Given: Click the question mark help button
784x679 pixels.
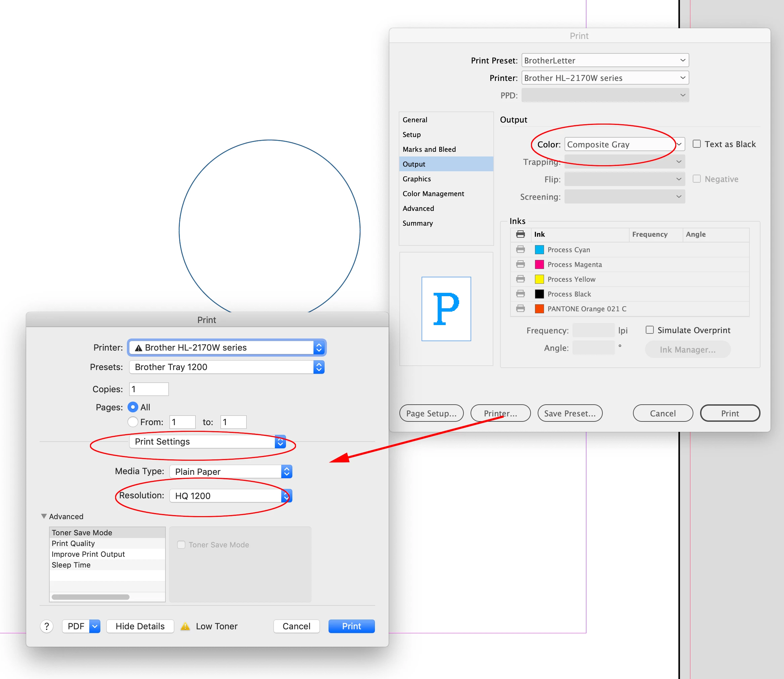Looking at the screenshot, I should [47, 626].
